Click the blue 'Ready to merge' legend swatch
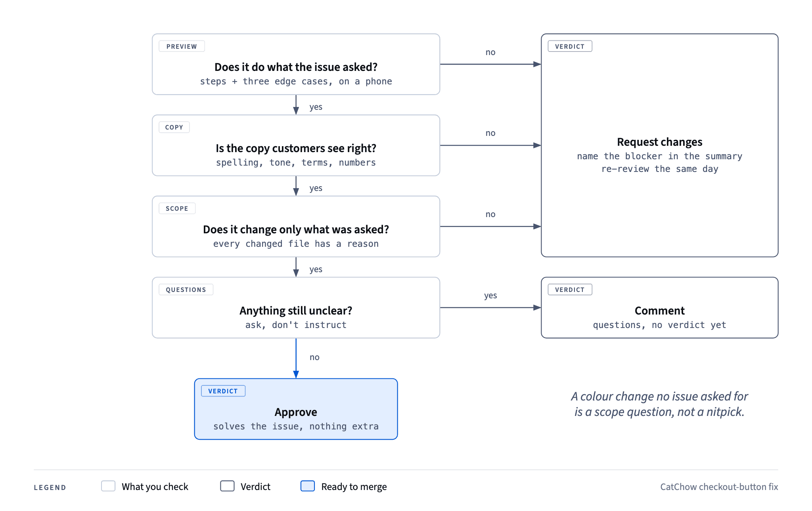812x511 pixels. tap(308, 486)
